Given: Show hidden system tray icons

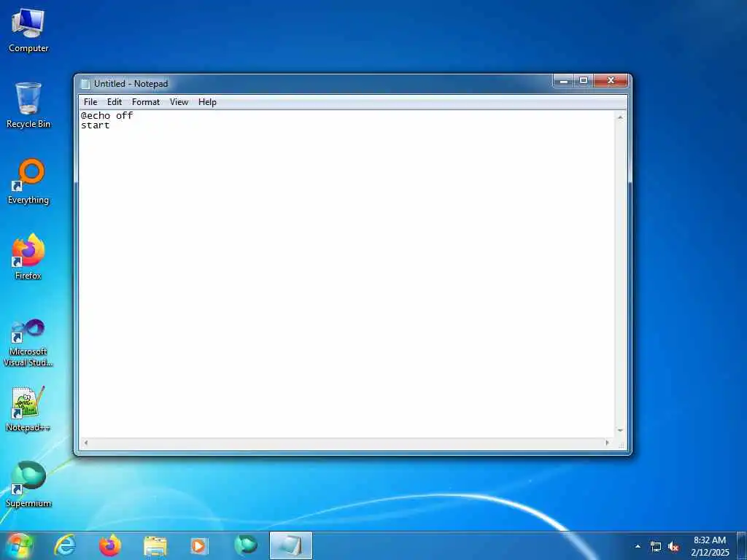Looking at the screenshot, I should coord(638,547).
